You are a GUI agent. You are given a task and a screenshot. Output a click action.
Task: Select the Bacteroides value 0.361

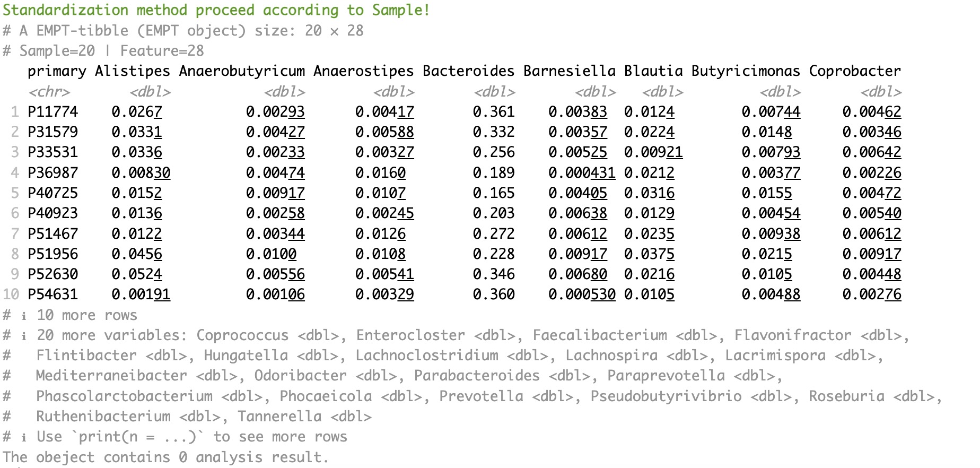[x=493, y=112]
